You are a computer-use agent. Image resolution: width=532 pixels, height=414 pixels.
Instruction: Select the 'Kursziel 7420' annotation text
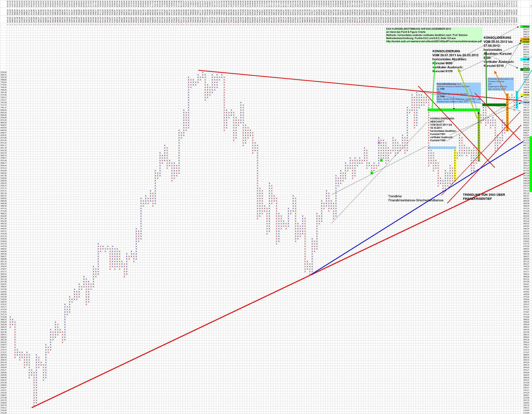pyautogui.click(x=438, y=140)
